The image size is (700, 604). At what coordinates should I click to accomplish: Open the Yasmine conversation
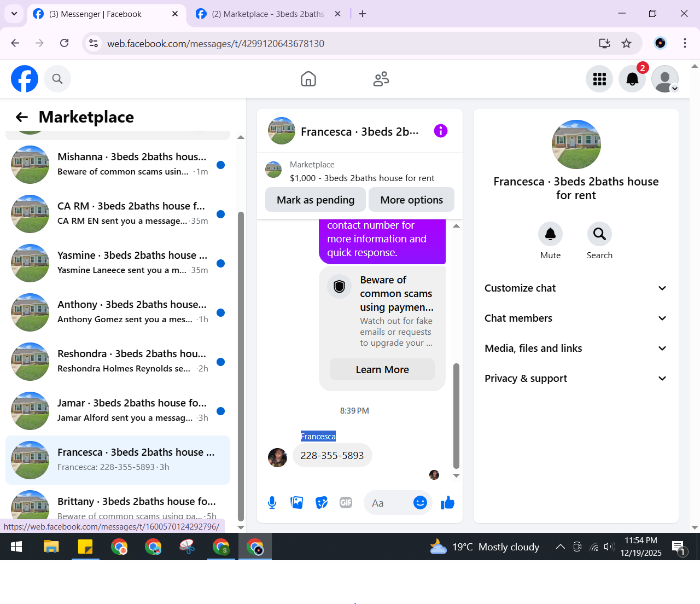pyautogui.click(x=118, y=263)
